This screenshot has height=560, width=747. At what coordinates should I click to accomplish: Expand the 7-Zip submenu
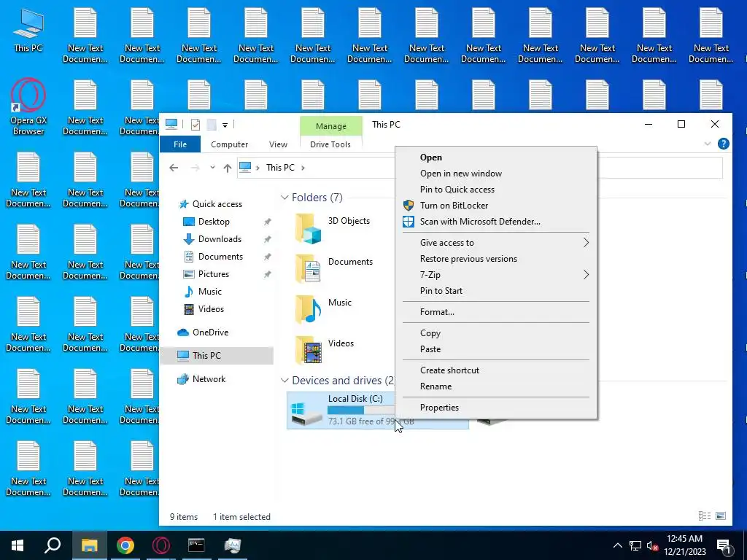(496, 275)
